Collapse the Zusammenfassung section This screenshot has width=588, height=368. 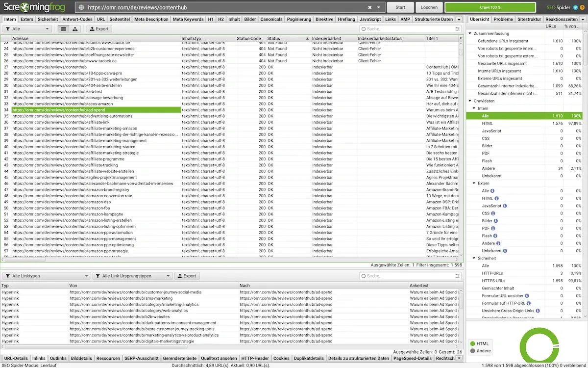pyautogui.click(x=470, y=33)
